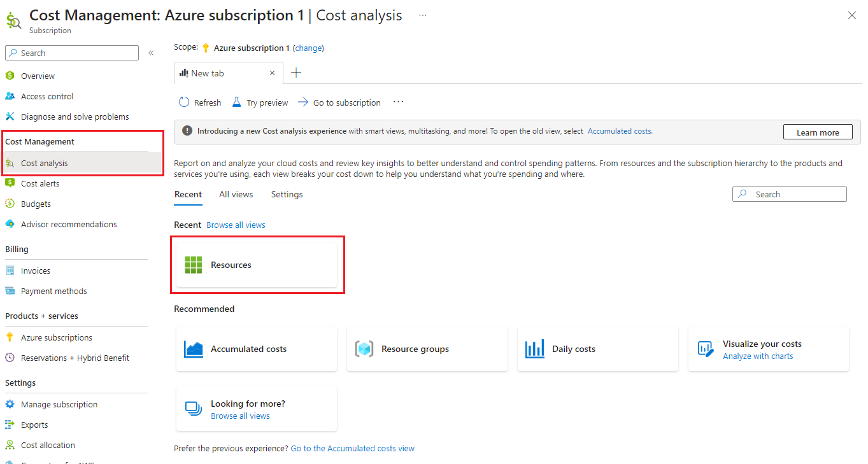Click the Invoices icon
The height and width of the screenshot is (464, 868).
pyautogui.click(x=10, y=271)
